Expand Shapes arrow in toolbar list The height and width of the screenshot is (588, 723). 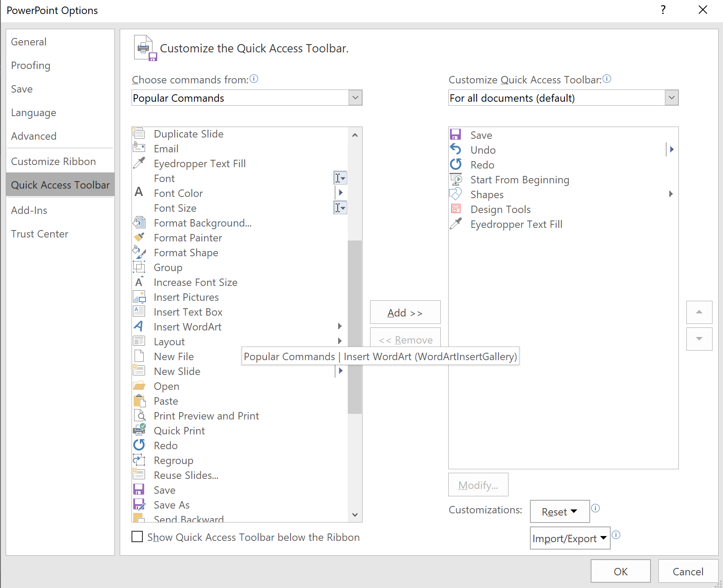[x=671, y=194]
